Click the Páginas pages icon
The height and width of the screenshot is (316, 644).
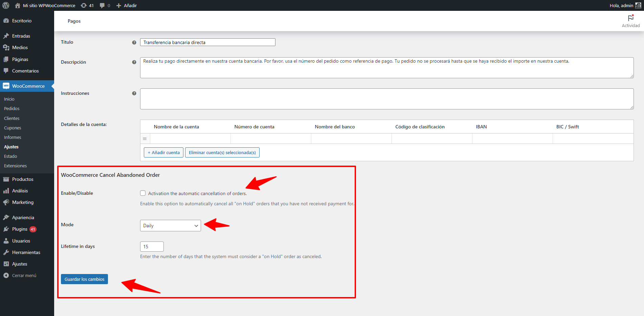6,59
